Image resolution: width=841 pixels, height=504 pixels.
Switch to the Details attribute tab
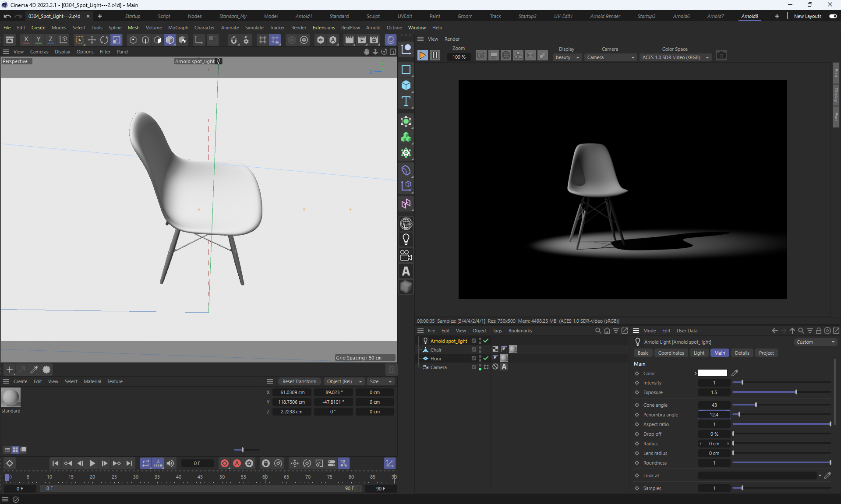[x=742, y=353]
